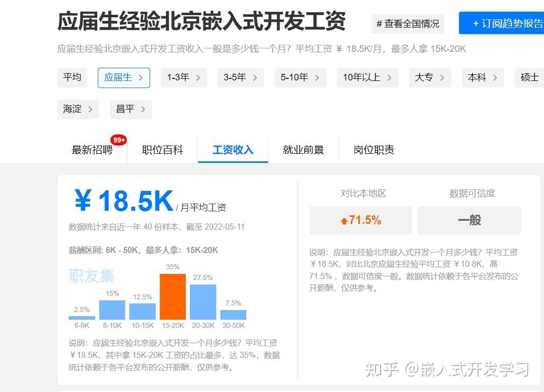Switch to the 岗位职责 tab

tap(373, 149)
